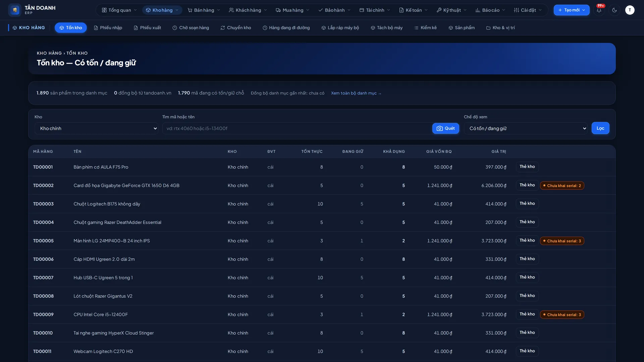The image size is (644, 362).
Task: Expand the Khách hàng menu
Action: (248, 10)
